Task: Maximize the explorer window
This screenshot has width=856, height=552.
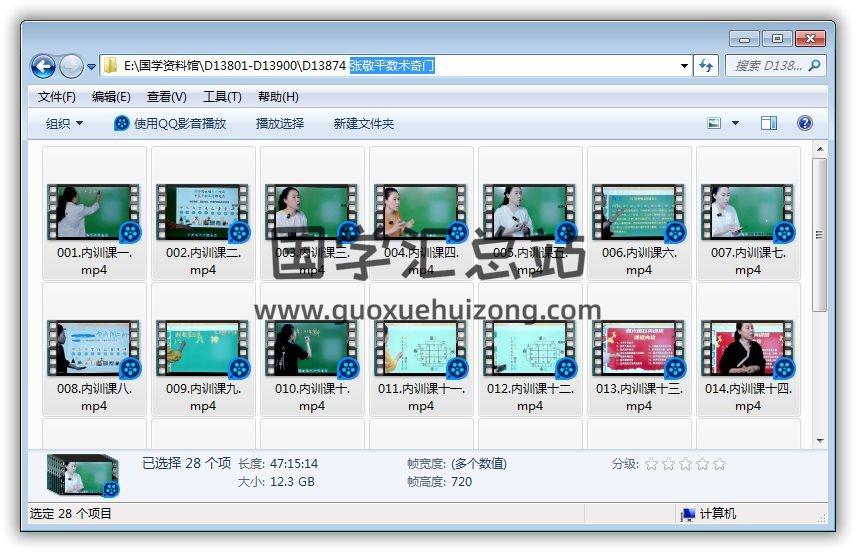Action: coord(777,39)
